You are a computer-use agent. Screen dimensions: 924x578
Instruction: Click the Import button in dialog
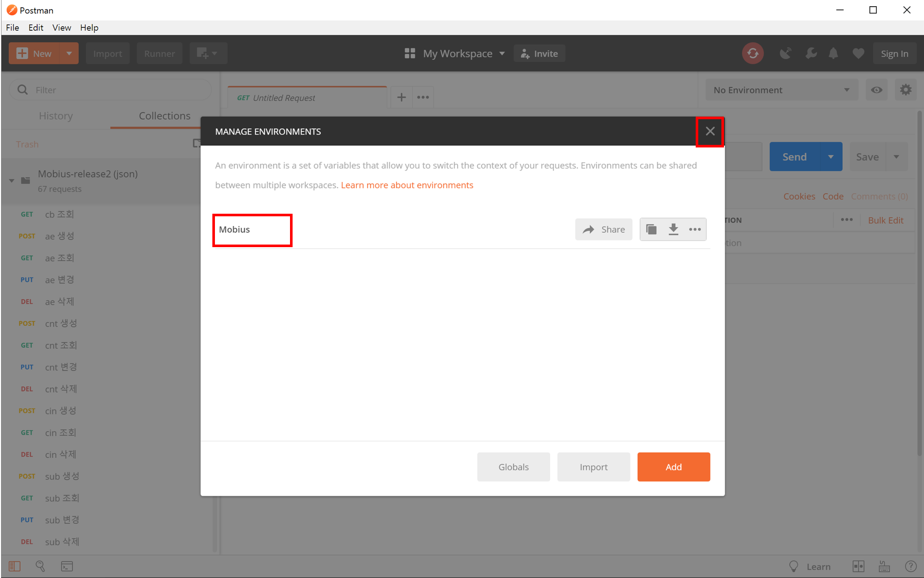(593, 467)
